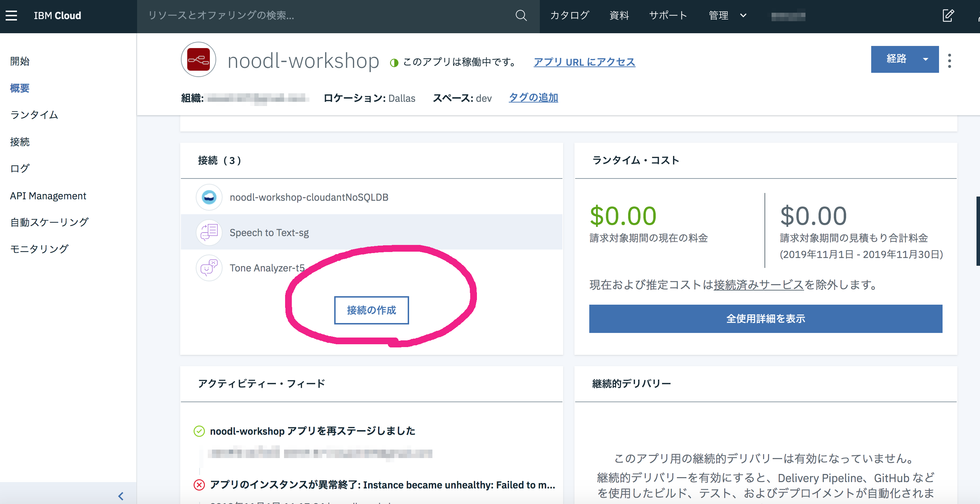Click the IBM Cloud logo

(58, 16)
